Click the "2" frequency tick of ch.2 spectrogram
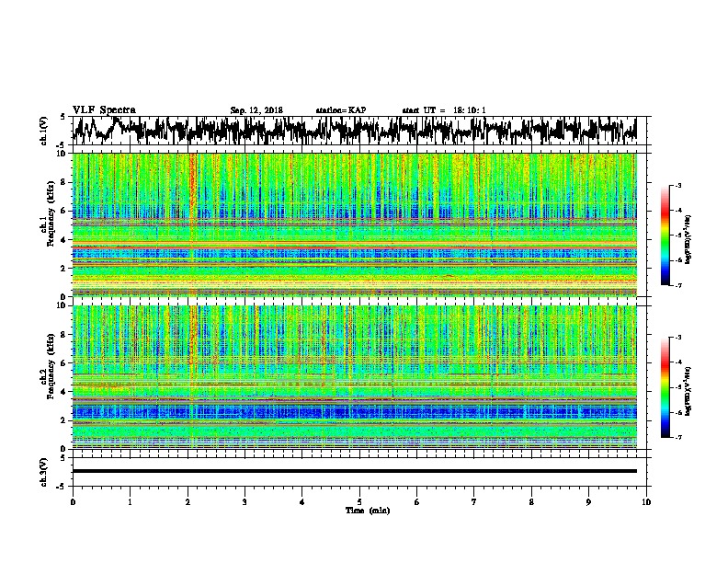 [x=64, y=420]
